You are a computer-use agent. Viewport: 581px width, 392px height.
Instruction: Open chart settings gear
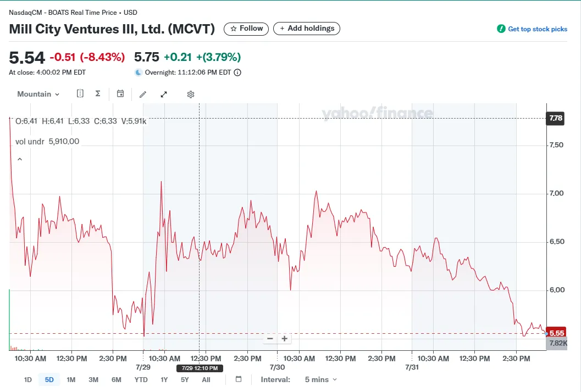coord(191,94)
